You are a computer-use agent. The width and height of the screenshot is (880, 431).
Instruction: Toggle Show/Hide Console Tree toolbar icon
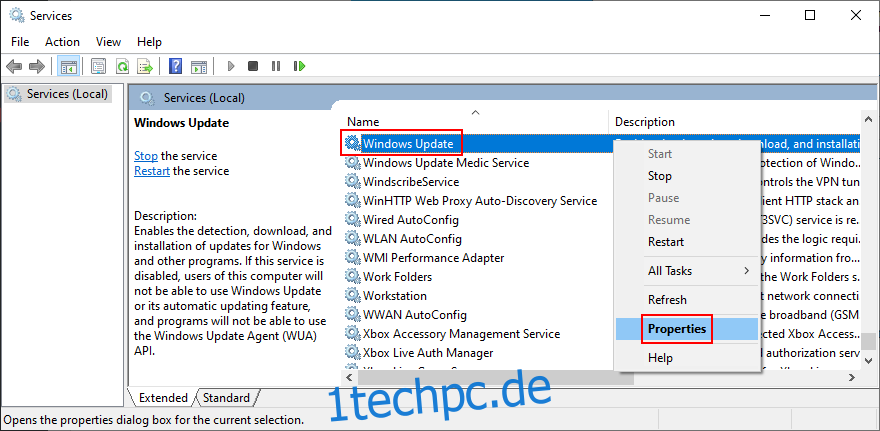(x=68, y=66)
